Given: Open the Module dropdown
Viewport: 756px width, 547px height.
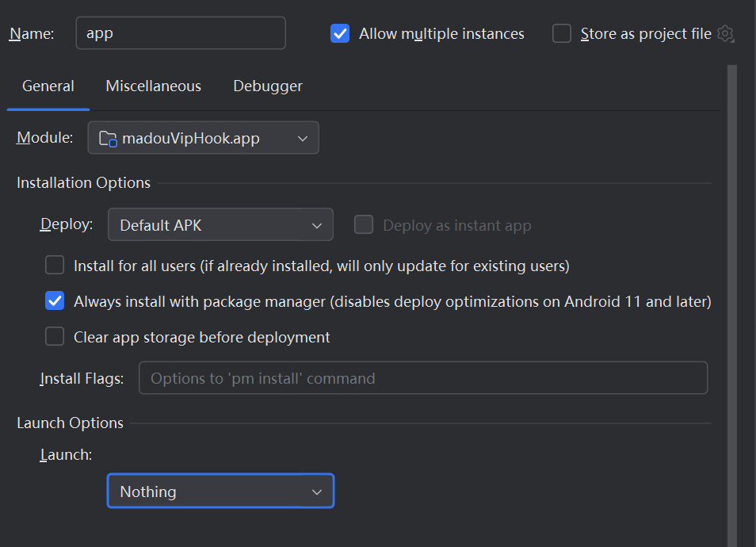Looking at the screenshot, I should (204, 138).
